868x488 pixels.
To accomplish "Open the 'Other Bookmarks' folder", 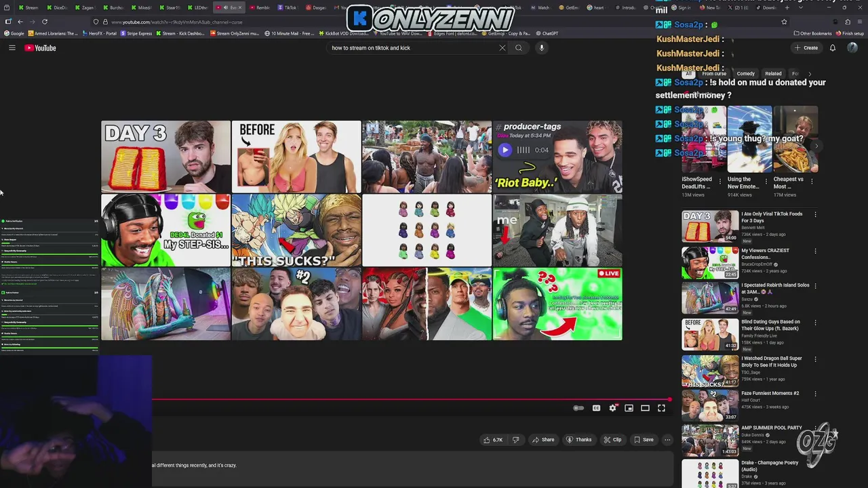I will coord(813,33).
